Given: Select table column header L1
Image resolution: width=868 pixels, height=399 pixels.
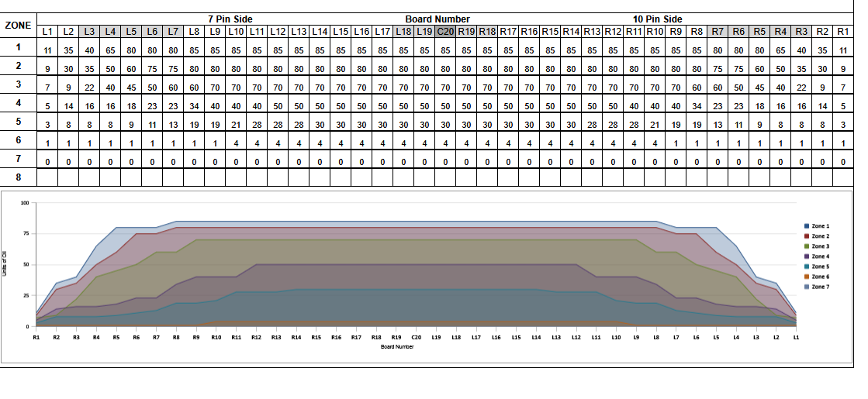Looking at the screenshot, I should [47, 32].
